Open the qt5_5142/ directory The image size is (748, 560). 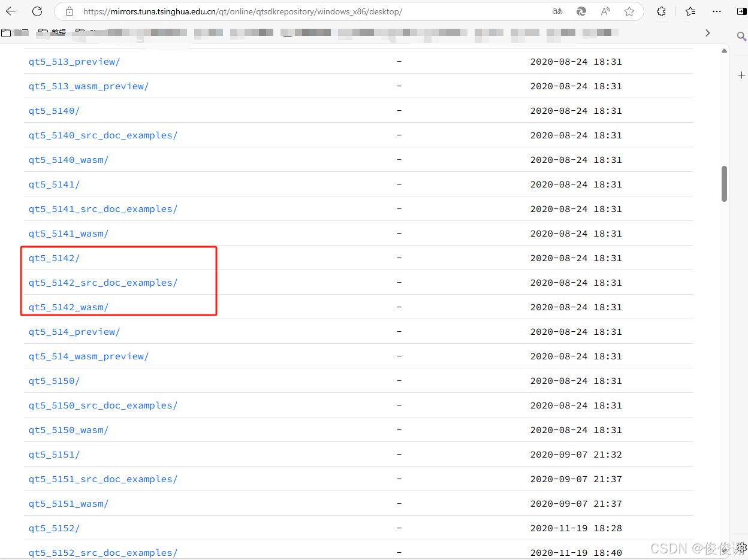pyautogui.click(x=54, y=258)
